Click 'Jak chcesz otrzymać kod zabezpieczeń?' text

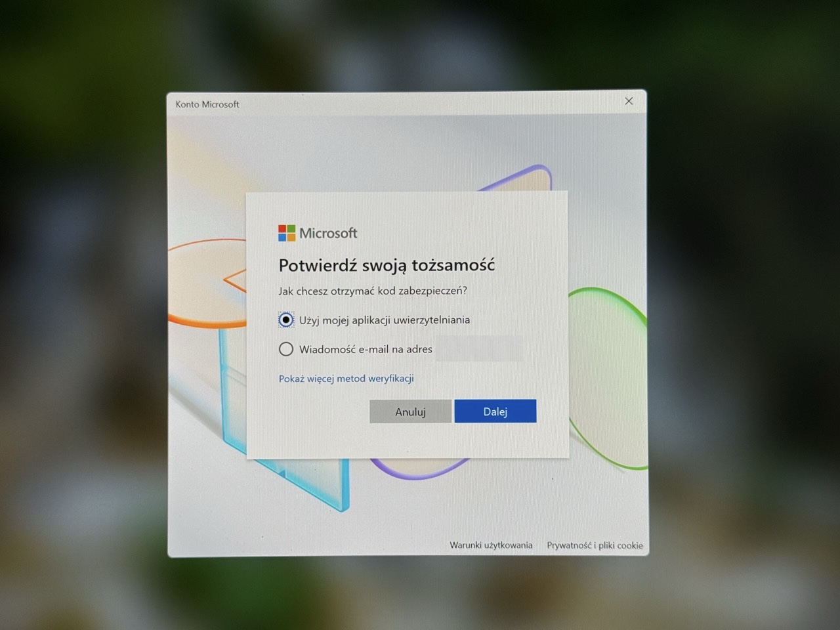click(373, 291)
